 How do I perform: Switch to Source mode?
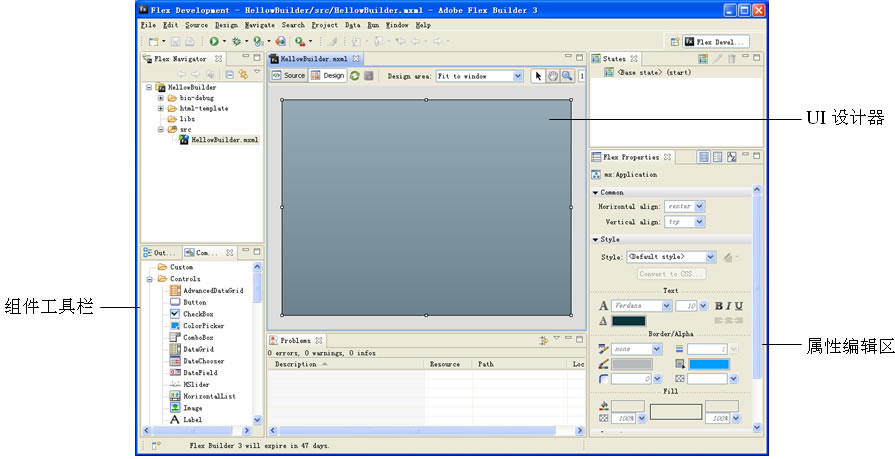(288, 75)
